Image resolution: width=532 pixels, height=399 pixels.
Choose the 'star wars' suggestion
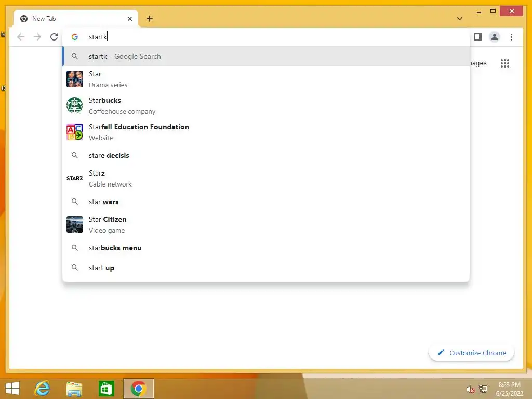point(267,202)
